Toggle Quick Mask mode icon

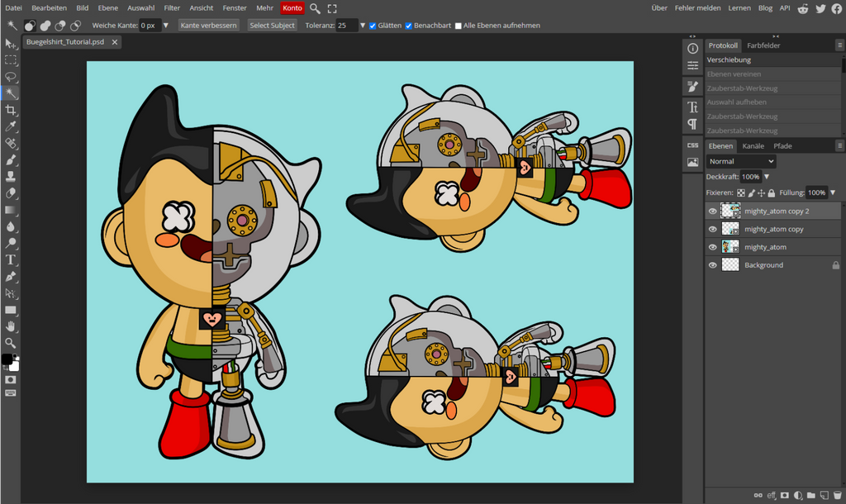click(x=10, y=380)
